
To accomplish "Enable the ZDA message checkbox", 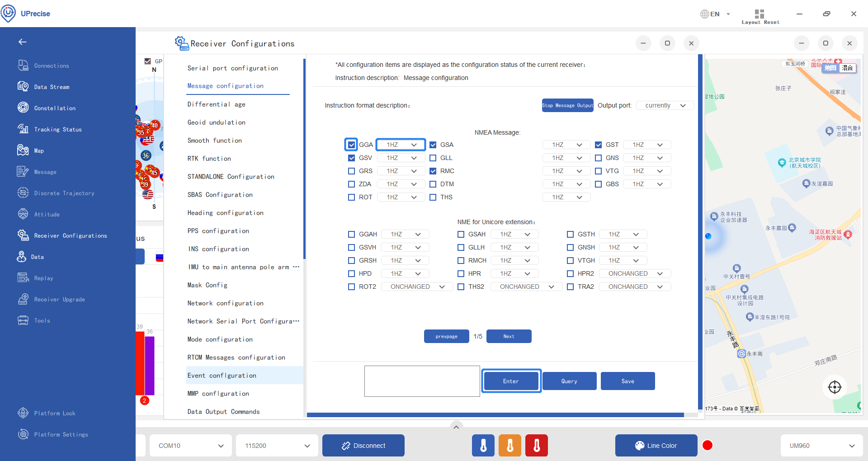I will [351, 184].
